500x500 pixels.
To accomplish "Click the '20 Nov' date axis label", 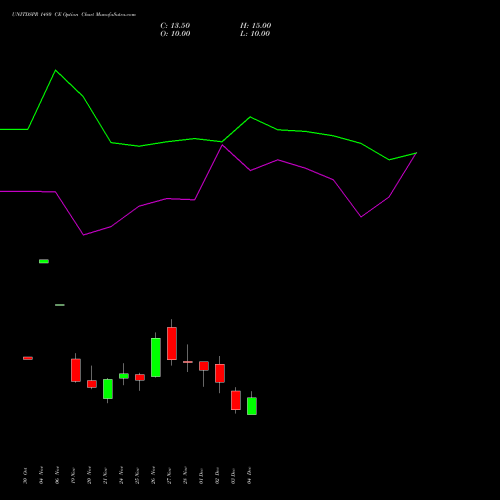I will click(89, 476).
